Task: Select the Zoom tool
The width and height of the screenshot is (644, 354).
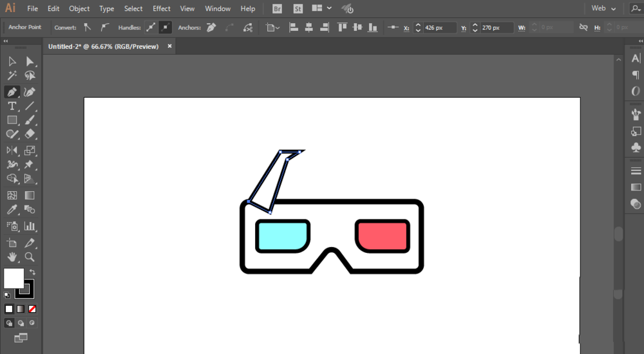Action: pyautogui.click(x=30, y=257)
